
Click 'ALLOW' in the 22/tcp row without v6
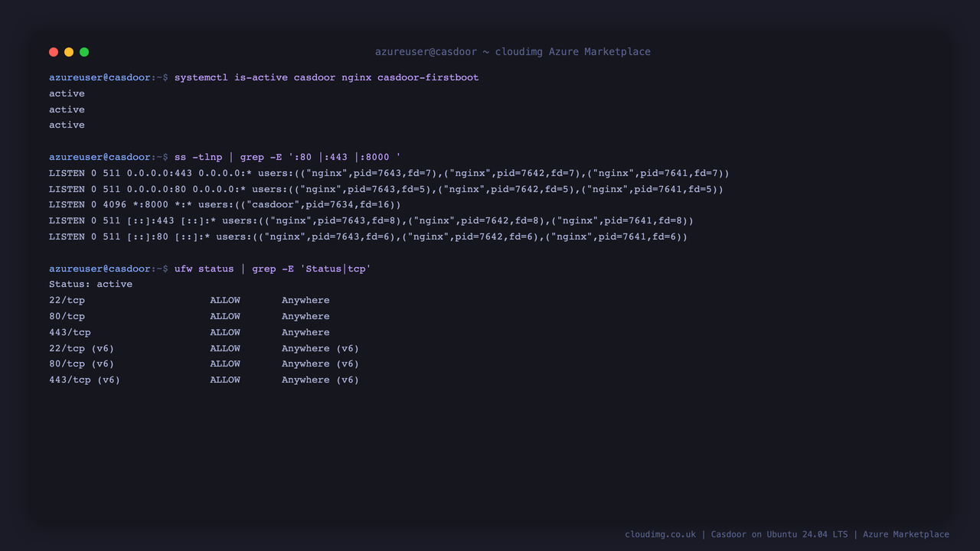[x=225, y=300]
